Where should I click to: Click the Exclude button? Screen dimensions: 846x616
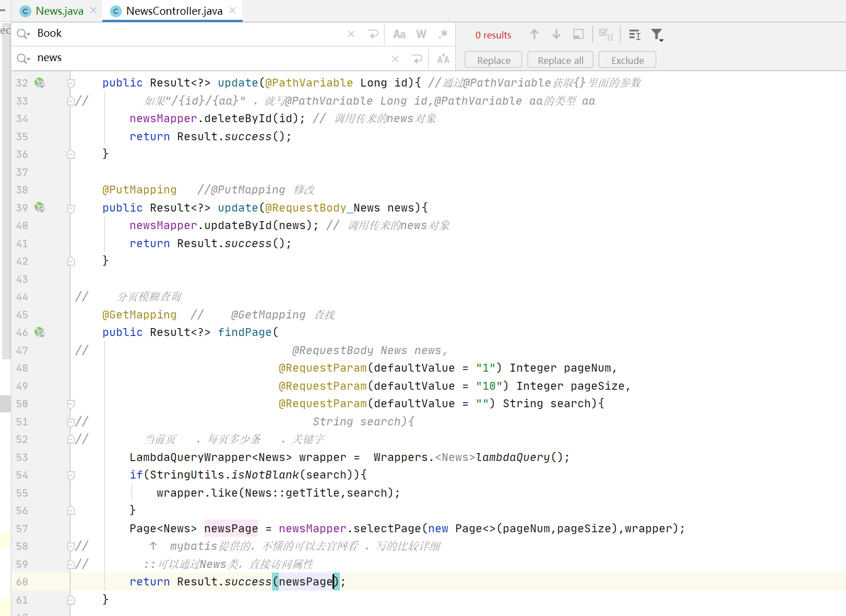627,59
